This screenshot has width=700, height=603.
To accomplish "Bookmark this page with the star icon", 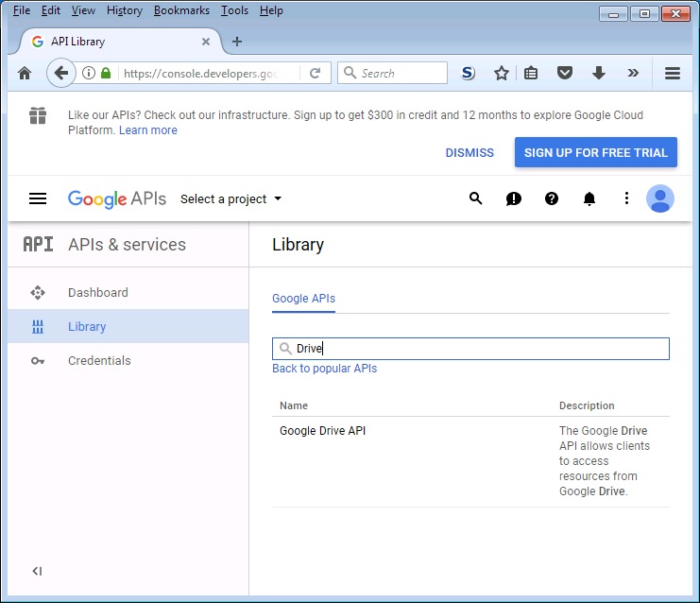I will coord(502,73).
